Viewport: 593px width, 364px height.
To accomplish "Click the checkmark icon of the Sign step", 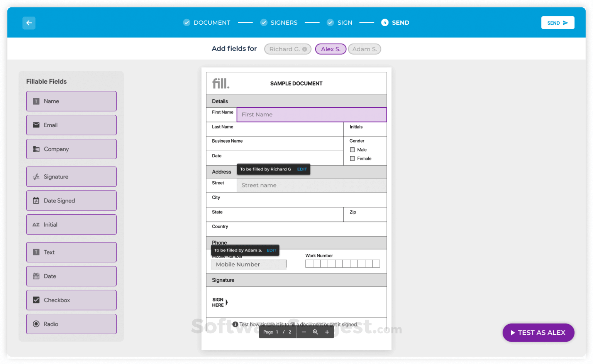I will [330, 22].
